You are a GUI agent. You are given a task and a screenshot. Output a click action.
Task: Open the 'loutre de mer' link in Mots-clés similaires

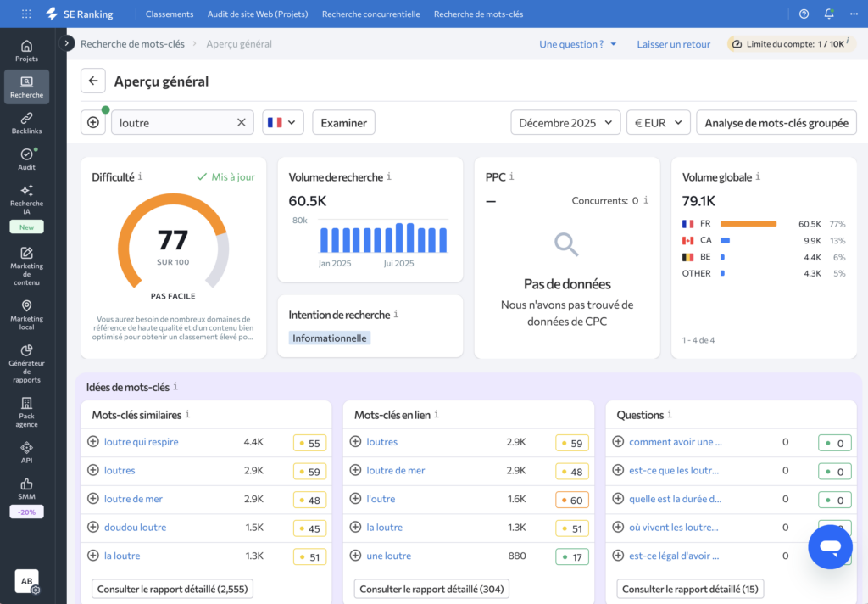tap(133, 499)
